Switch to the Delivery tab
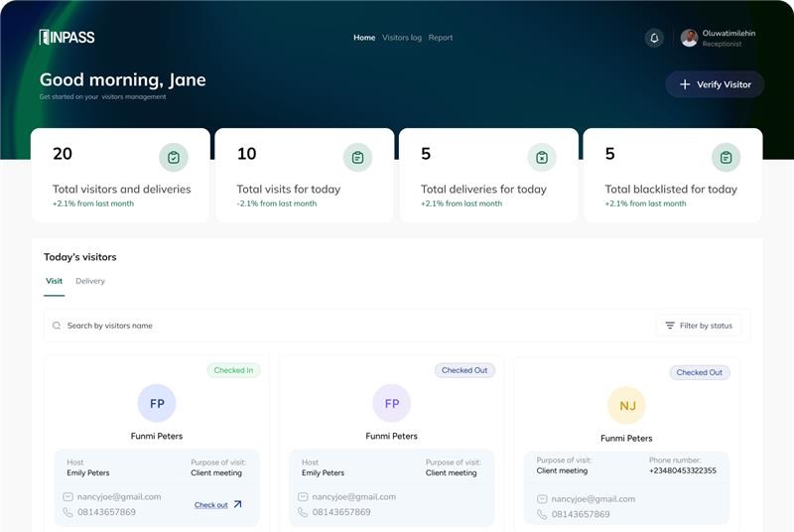 (x=90, y=281)
